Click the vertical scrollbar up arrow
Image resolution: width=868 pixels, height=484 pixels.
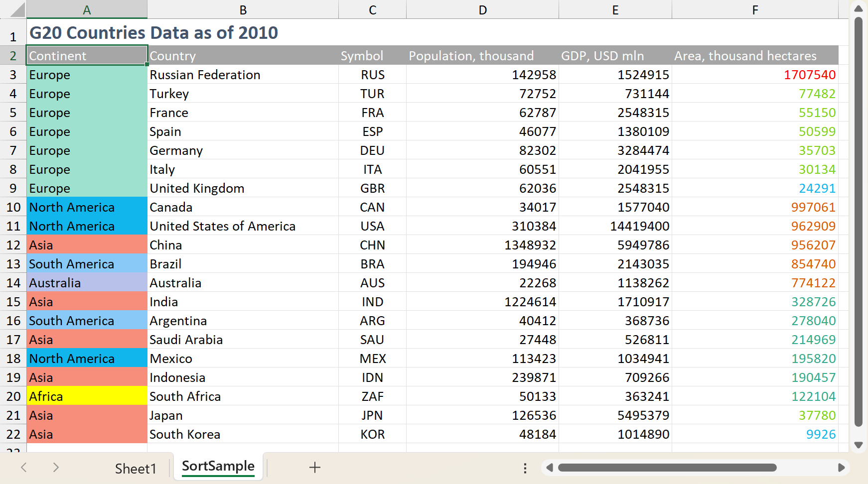858,8
